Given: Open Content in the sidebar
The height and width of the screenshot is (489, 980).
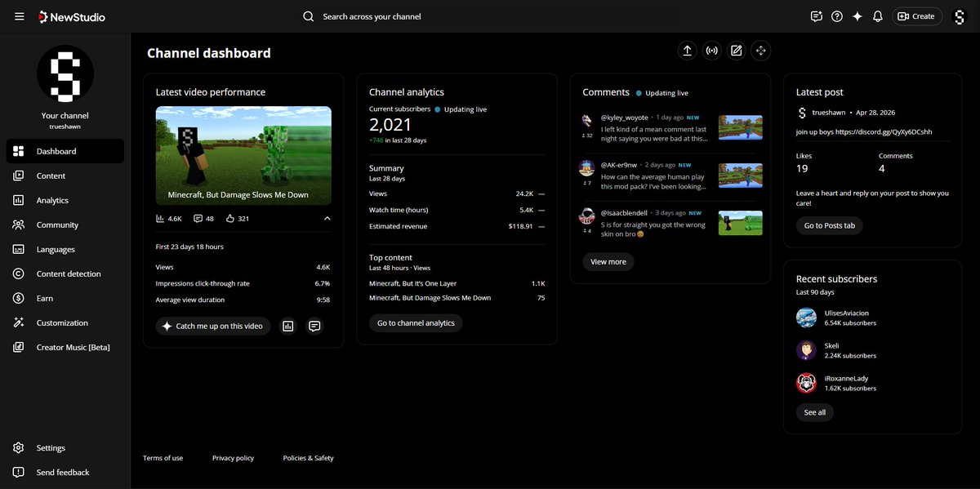Looking at the screenshot, I should point(65,176).
